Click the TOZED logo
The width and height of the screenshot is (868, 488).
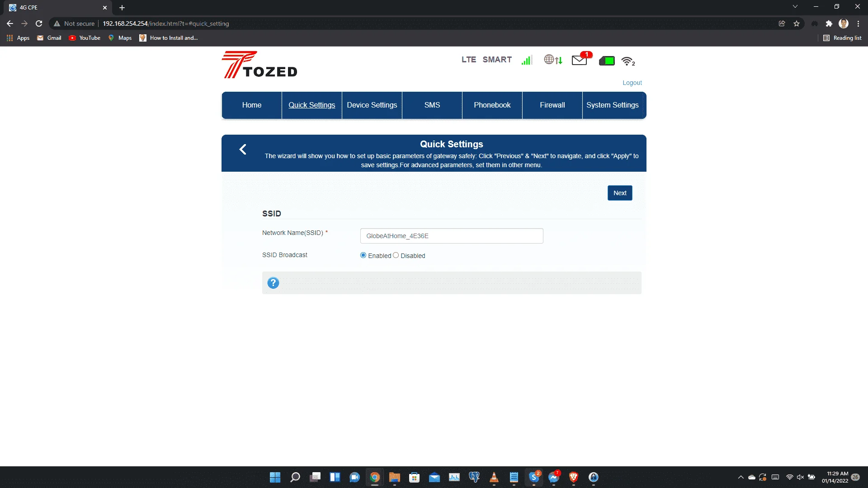pyautogui.click(x=259, y=65)
